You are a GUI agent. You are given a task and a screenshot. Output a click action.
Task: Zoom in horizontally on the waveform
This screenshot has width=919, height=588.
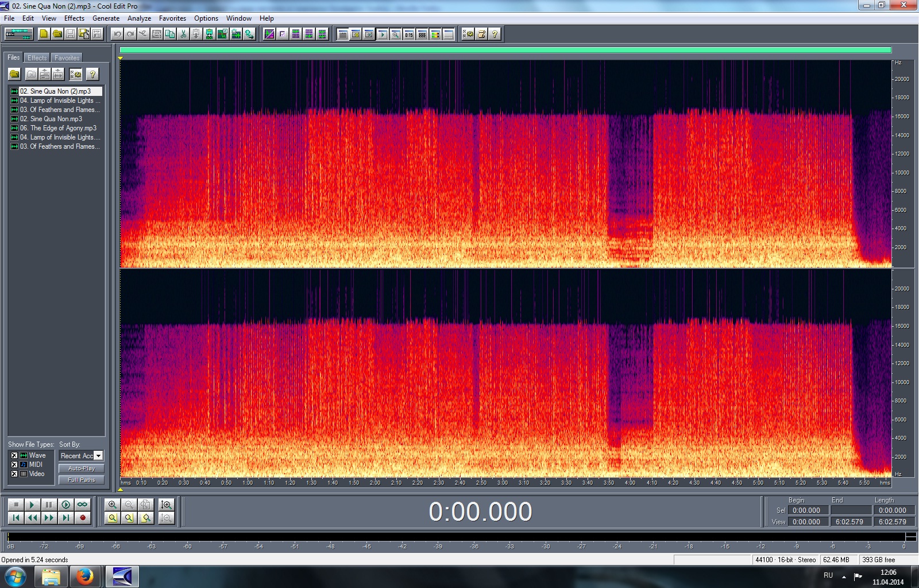click(113, 505)
